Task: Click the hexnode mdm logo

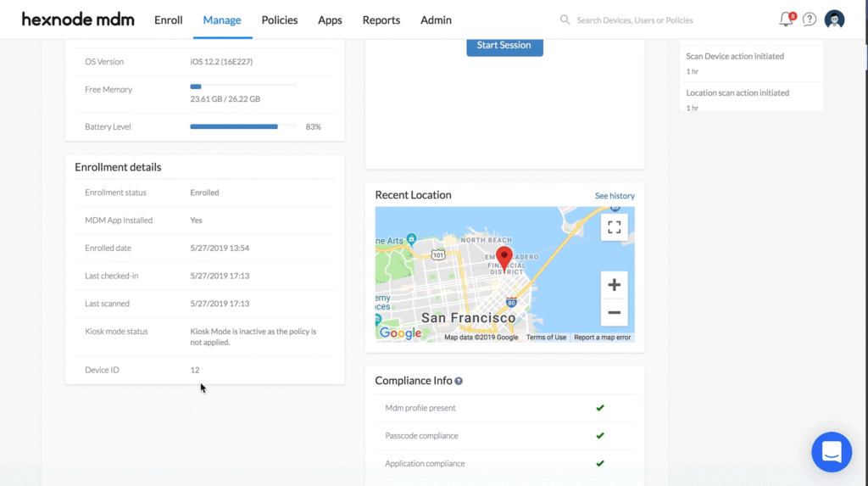Action: coord(78,20)
